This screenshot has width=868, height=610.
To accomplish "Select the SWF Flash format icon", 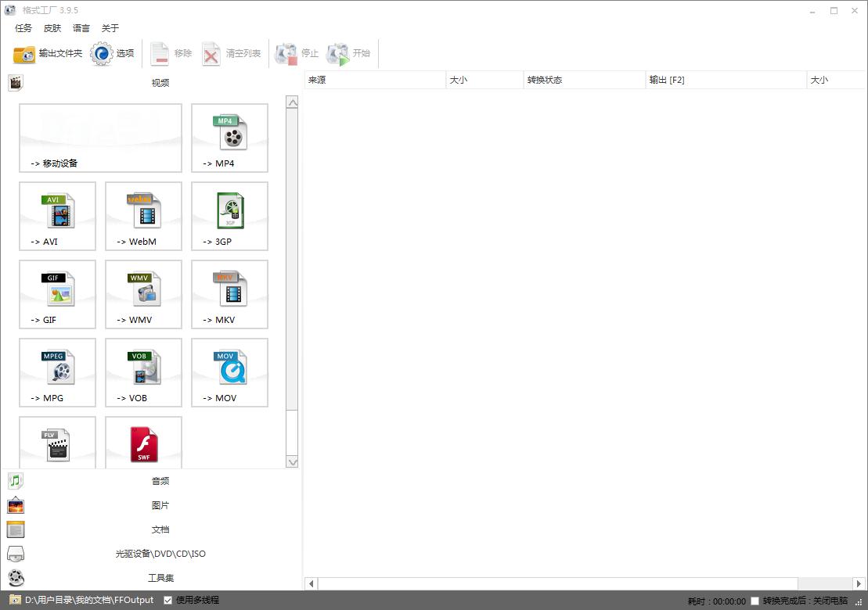I will pyautogui.click(x=143, y=444).
